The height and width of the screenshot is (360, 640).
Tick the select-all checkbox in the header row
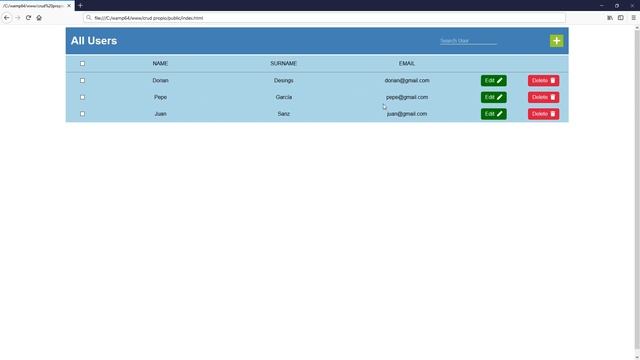click(x=82, y=64)
